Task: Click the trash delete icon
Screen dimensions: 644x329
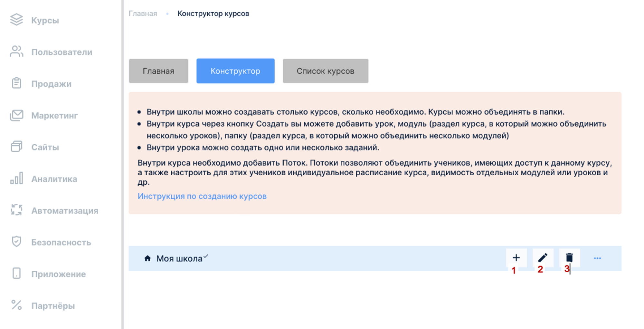Action: (x=569, y=258)
